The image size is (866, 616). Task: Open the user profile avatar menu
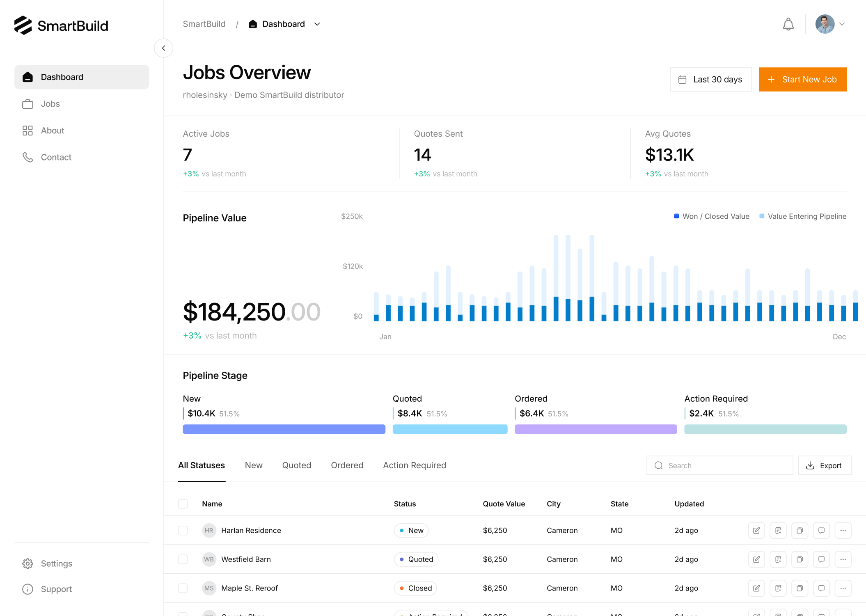[x=825, y=24]
